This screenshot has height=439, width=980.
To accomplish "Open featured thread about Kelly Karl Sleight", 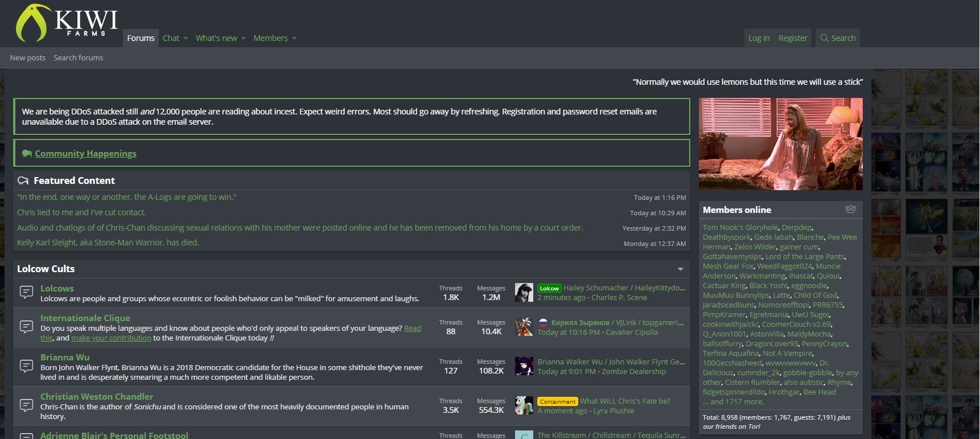I will [108, 243].
